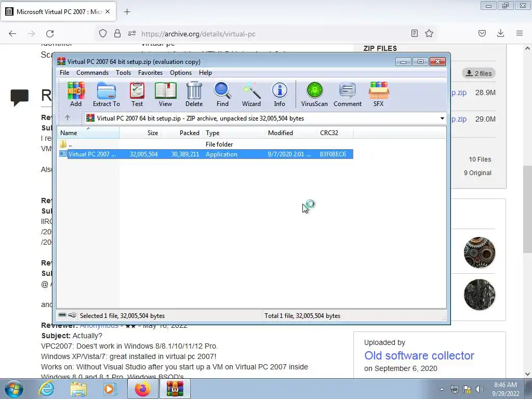Close the Microsoft Virtual PC 2007 tab
The image size is (532, 399).
click(x=108, y=11)
